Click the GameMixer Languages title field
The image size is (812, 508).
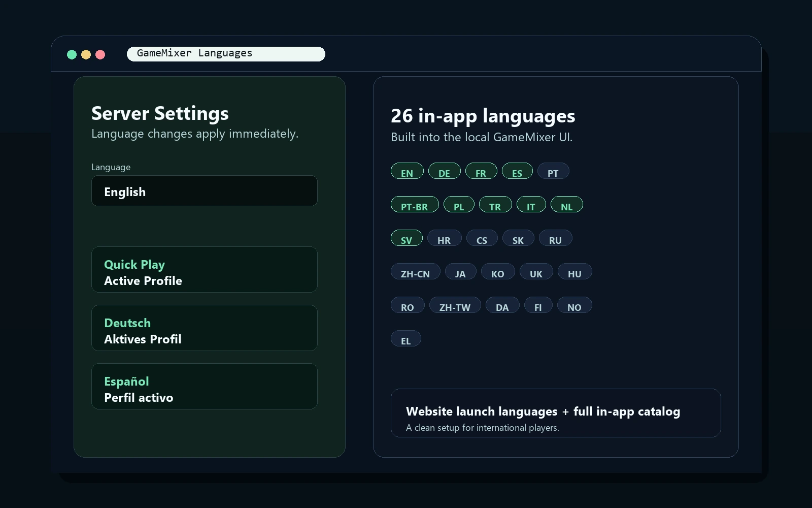pyautogui.click(x=226, y=54)
